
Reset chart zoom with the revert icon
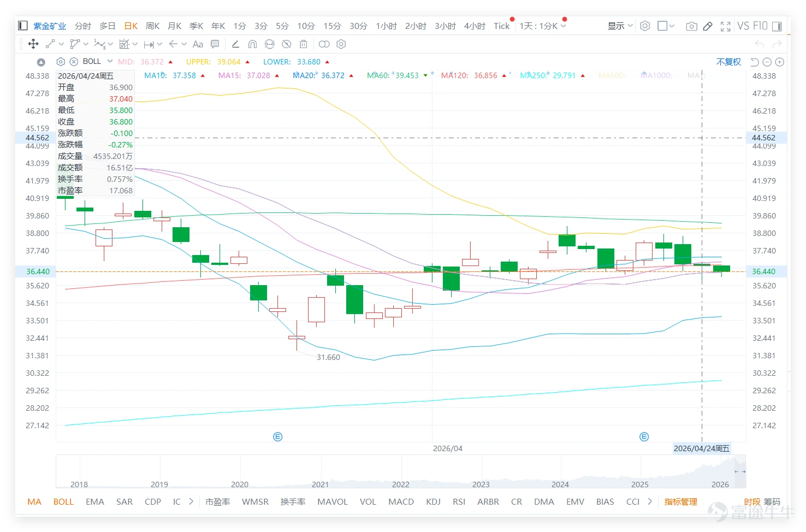[x=755, y=62]
